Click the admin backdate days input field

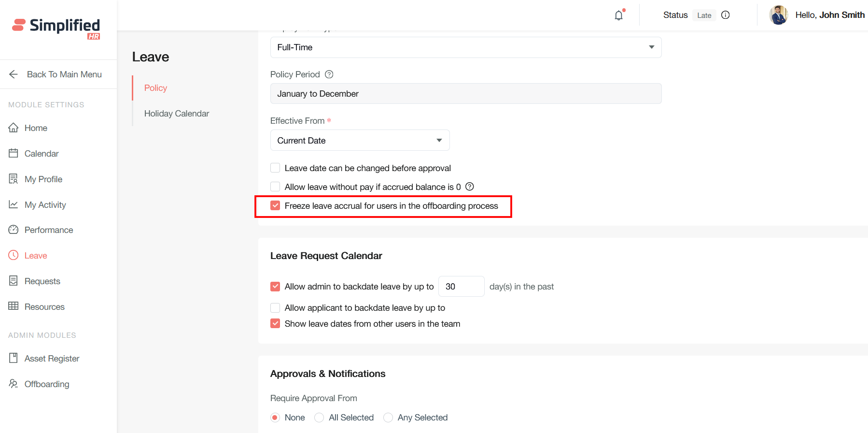coord(461,287)
